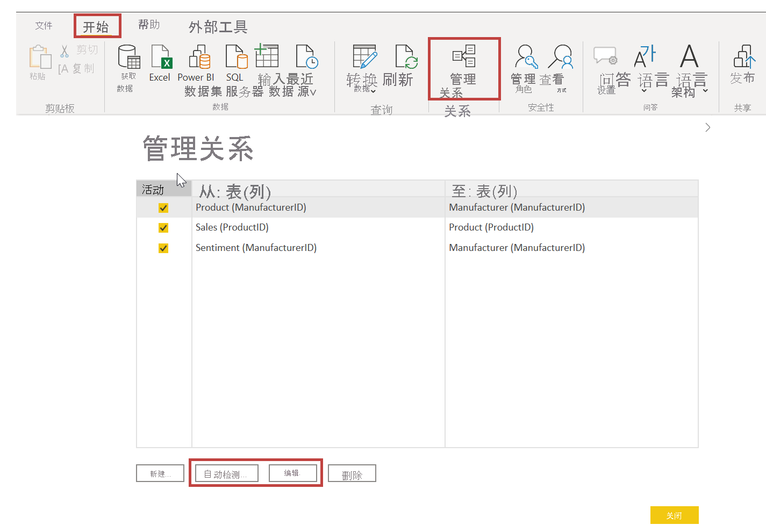Click the Delete (删除) button
This screenshot has width=766, height=532.
tap(352, 473)
